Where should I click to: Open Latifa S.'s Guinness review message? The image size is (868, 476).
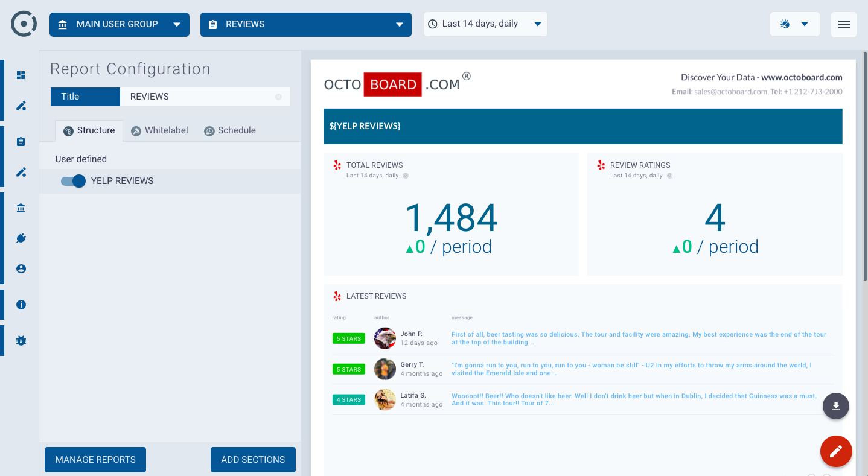pos(634,400)
